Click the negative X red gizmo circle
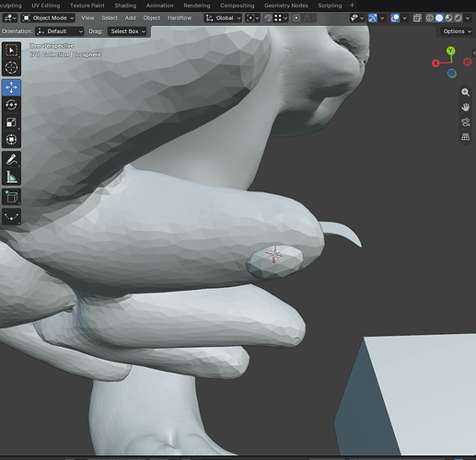 pyautogui.click(x=468, y=62)
